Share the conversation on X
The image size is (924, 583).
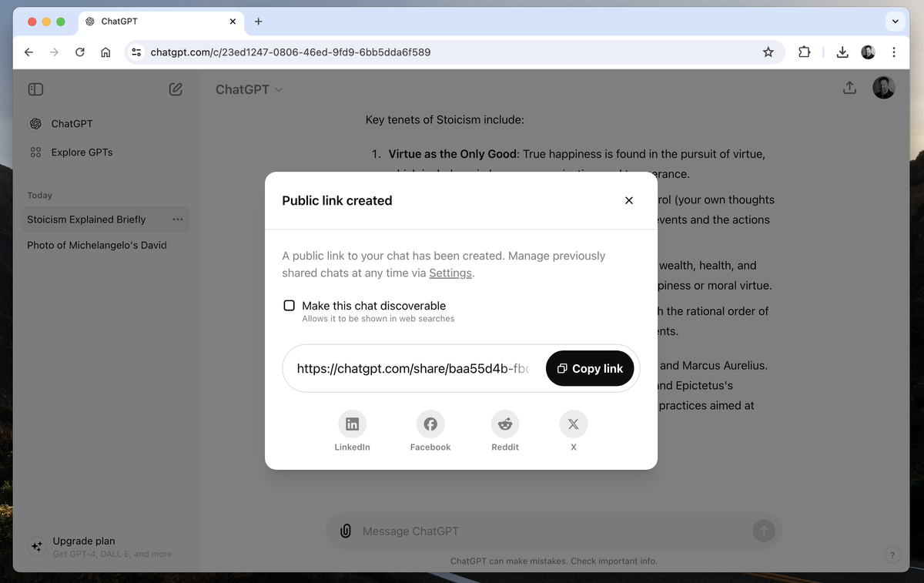coord(573,424)
